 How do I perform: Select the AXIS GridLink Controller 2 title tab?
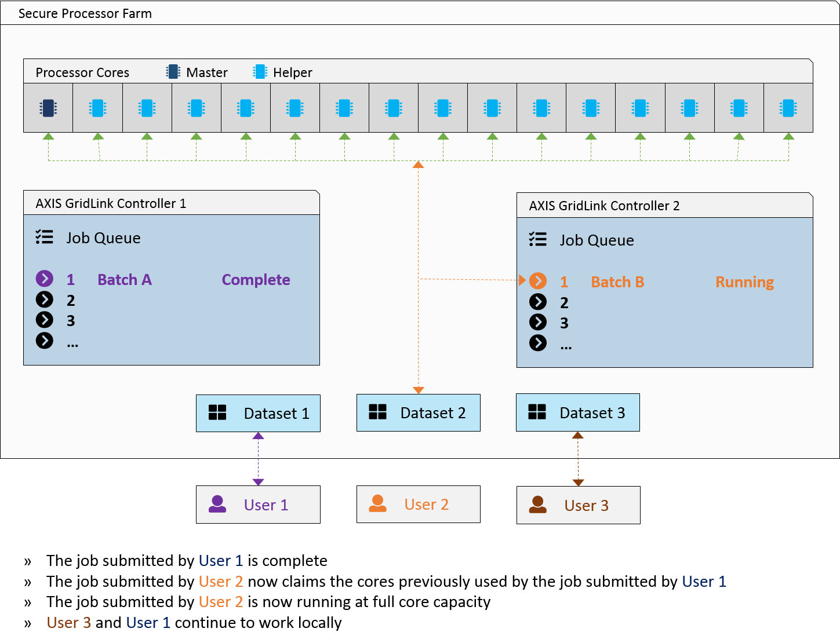[604, 206]
